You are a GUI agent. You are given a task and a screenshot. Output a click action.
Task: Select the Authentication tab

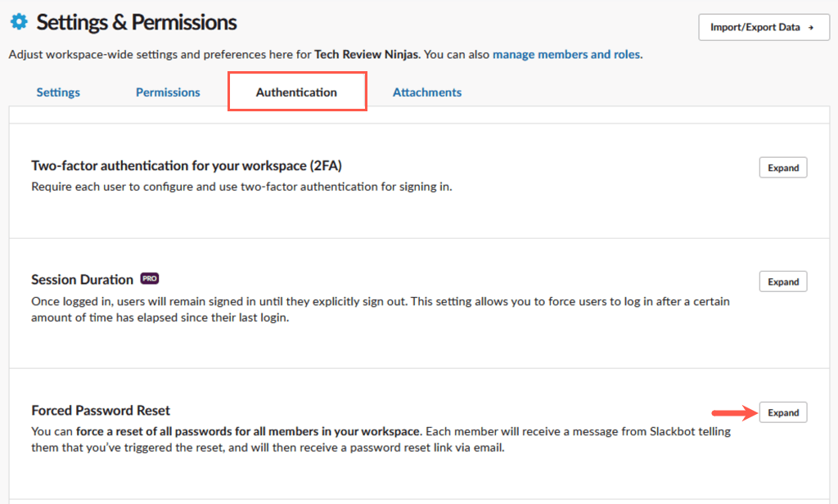tap(296, 92)
